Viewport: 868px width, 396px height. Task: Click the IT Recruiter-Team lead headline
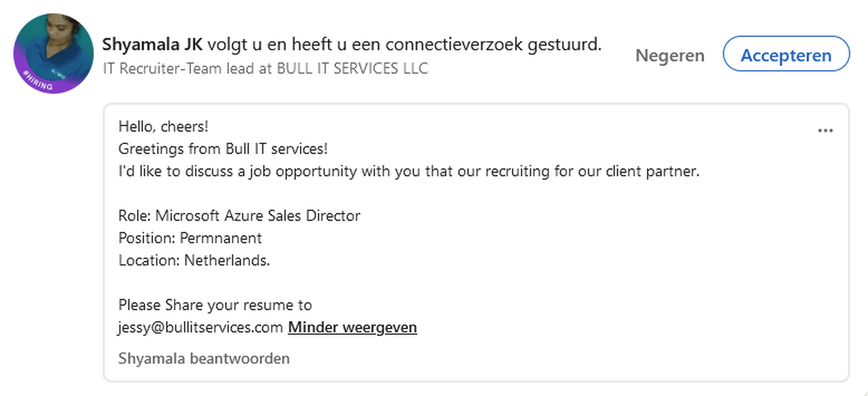pos(187,69)
